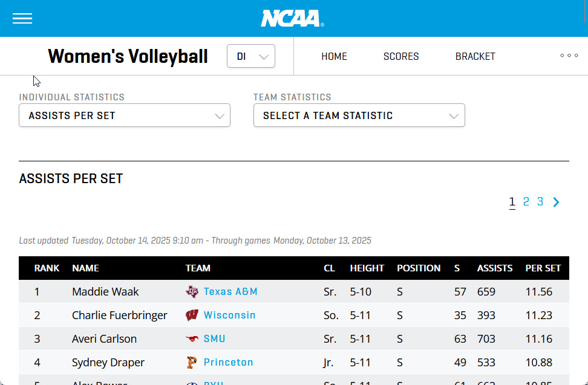Screen dimensions: 588x385
Task: Go to page 2 of results
Action: click(526, 202)
